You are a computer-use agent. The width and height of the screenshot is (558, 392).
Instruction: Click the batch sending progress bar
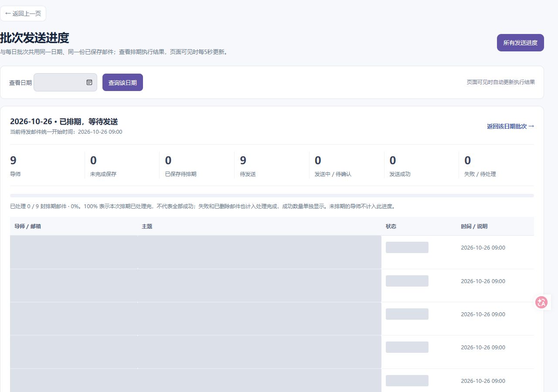[272, 196]
